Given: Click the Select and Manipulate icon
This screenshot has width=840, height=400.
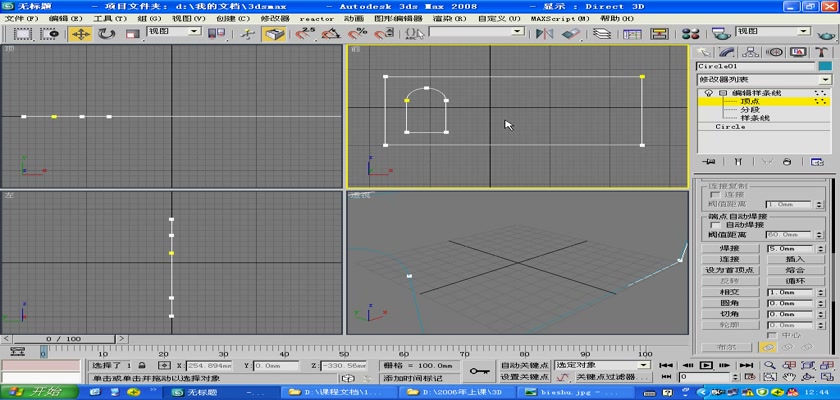Looking at the screenshot, I should click(247, 34).
